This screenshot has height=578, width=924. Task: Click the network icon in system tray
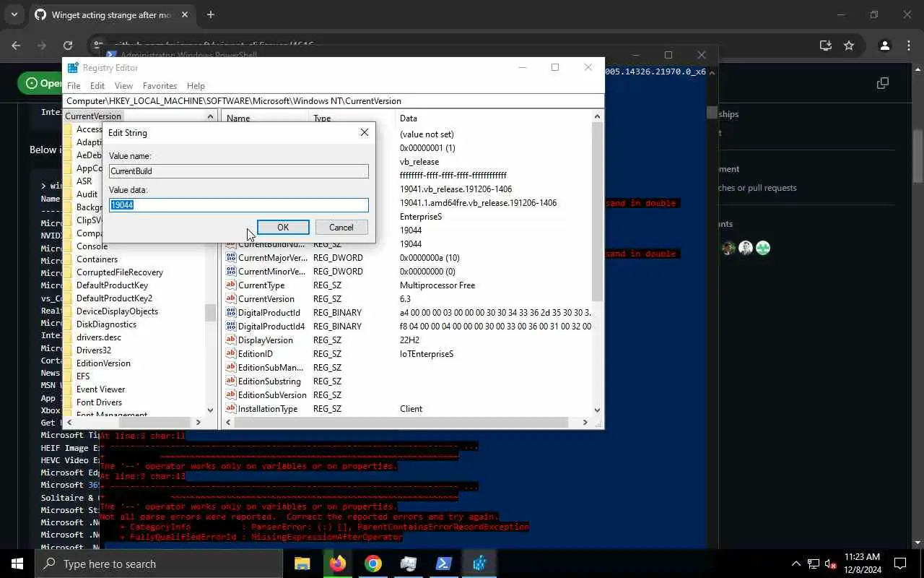813,564
